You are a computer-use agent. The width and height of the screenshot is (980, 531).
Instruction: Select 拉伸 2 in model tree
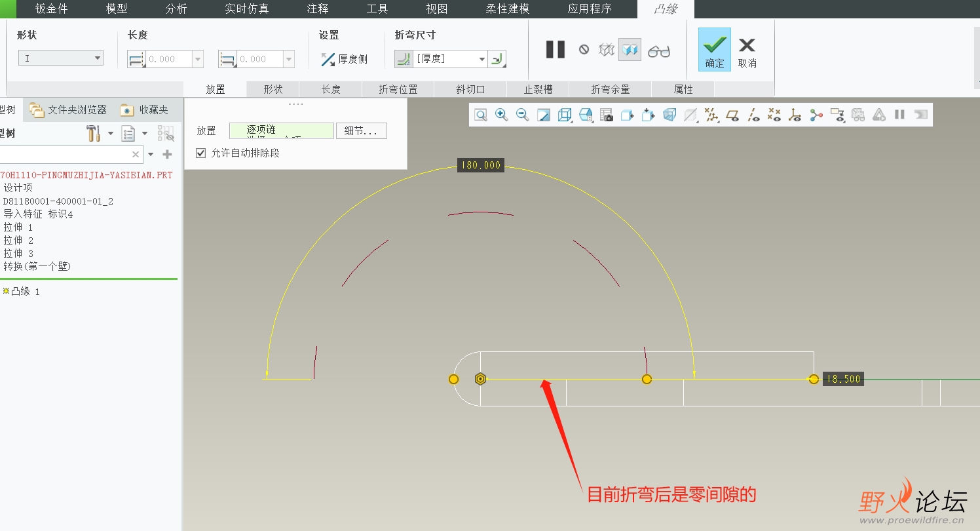click(18, 240)
